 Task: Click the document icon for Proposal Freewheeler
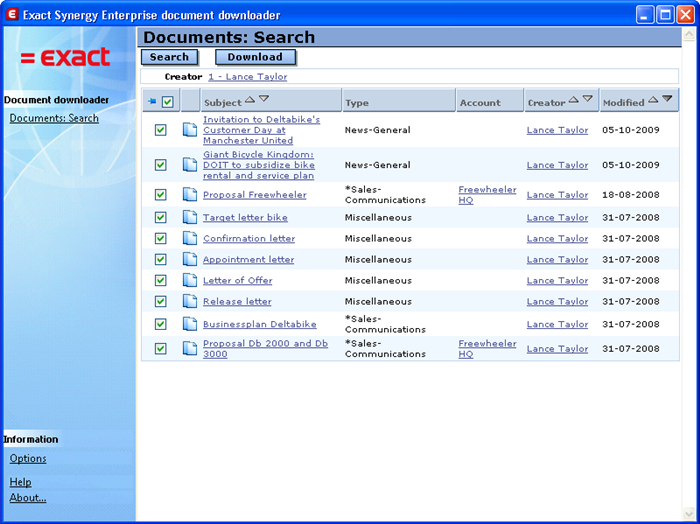pyautogui.click(x=190, y=195)
